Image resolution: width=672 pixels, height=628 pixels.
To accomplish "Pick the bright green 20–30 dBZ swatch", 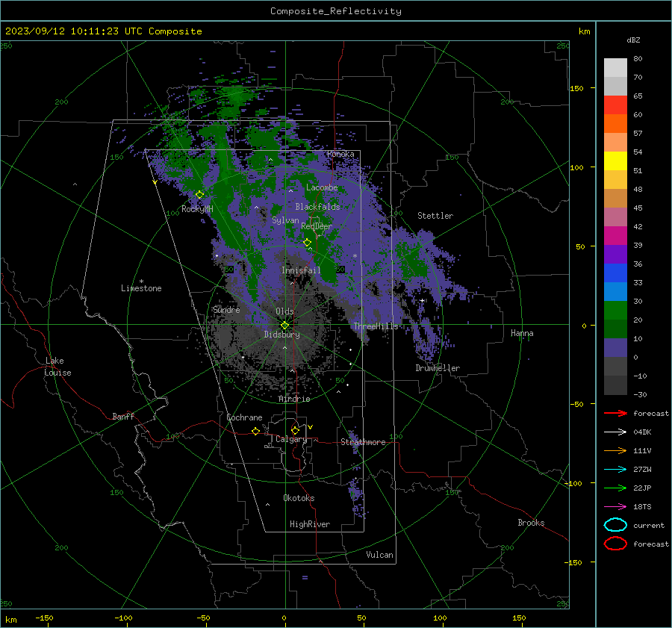I will pyautogui.click(x=615, y=311).
